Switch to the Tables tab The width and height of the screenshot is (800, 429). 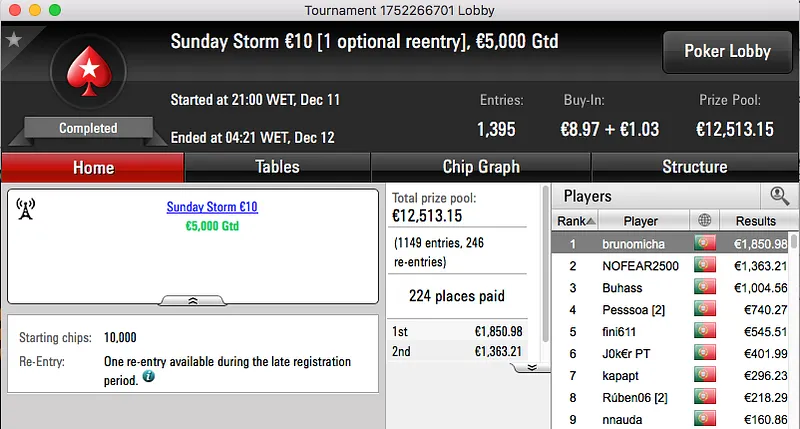click(277, 167)
